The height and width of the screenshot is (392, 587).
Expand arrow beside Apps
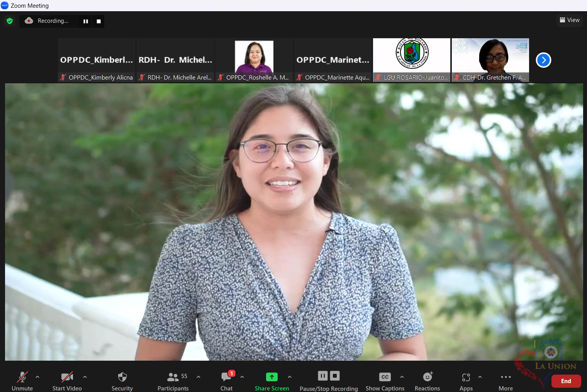tap(480, 377)
